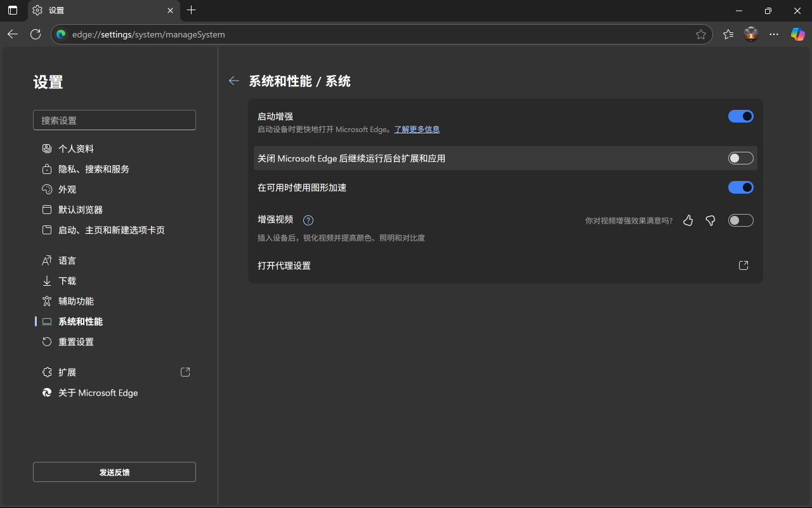Refresh the settings page
812x508 pixels.
[x=36, y=34]
